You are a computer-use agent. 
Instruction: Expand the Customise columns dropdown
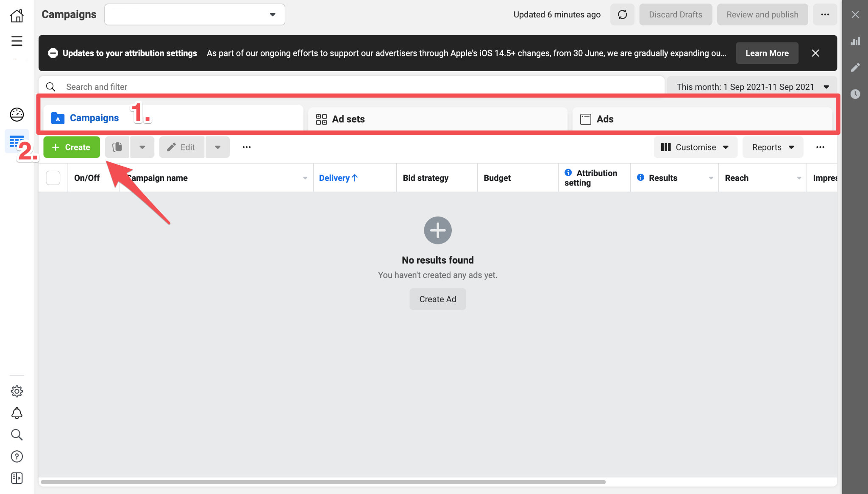click(695, 147)
